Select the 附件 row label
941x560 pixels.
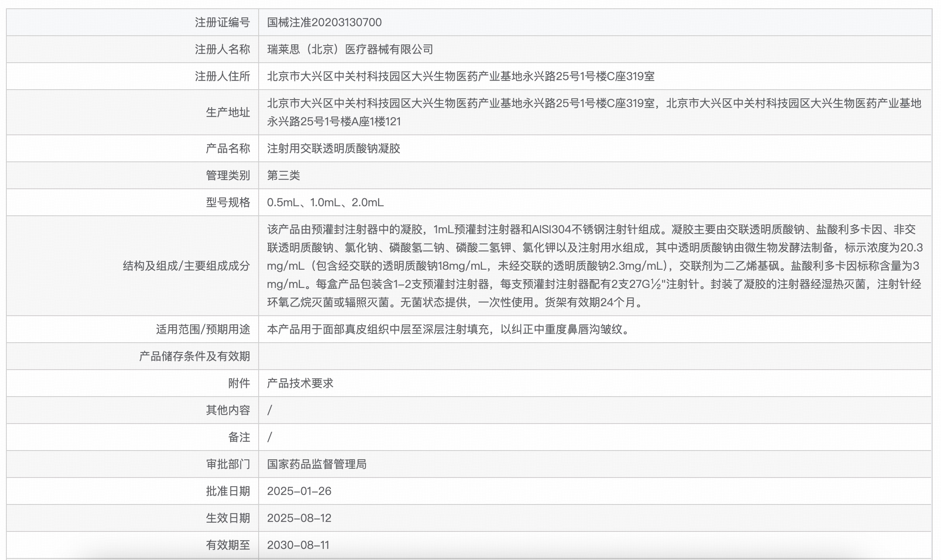pyautogui.click(x=240, y=383)
